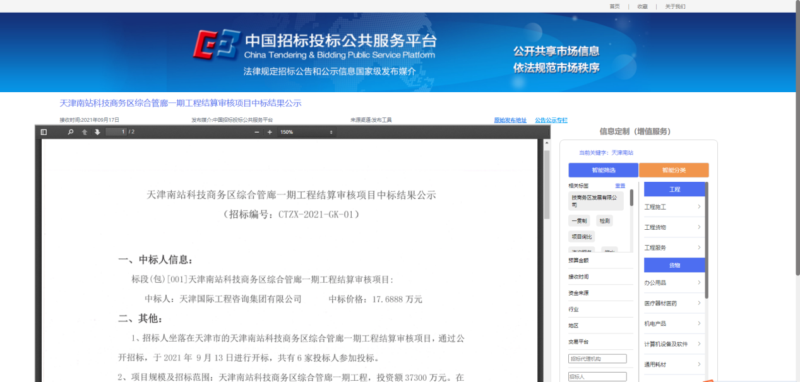Image resolution: width=800 pixels, height=382 pixels.
Task: Open 首页 in the top navigation
Action: coord(614,7)
